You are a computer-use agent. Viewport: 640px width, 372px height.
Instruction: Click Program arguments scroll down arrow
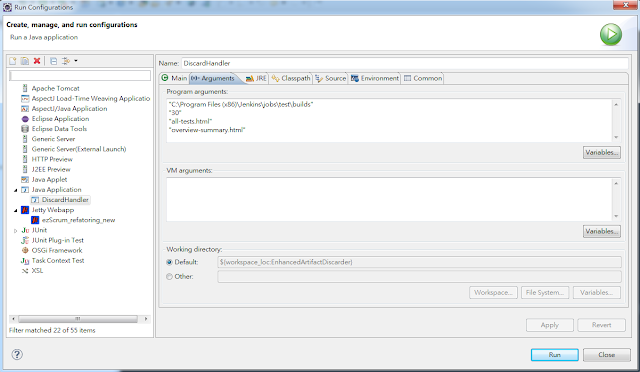(x=616, y=138)
